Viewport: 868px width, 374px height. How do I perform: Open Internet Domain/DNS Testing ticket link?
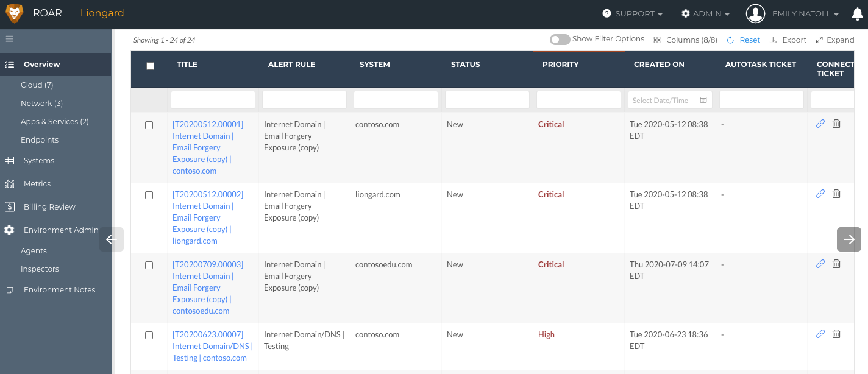point(212,346)
